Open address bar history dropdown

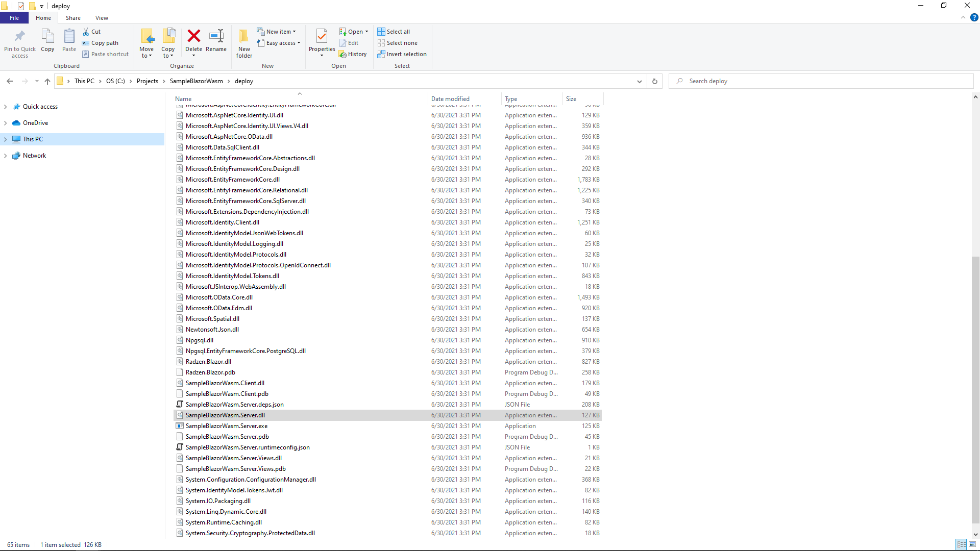pyautogui.click(x=639, y=81)
